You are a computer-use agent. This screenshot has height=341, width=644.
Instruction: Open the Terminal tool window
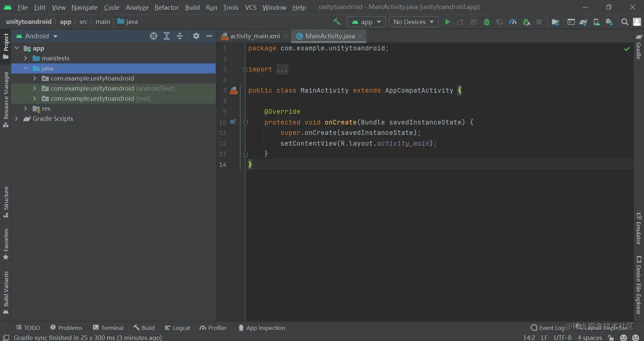(x=108, y=328)
